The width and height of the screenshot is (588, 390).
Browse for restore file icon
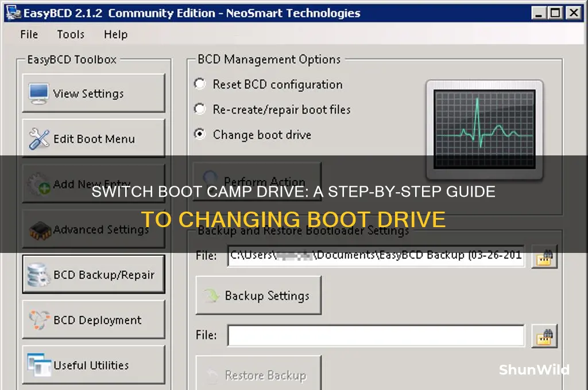(x=544, y=336)
